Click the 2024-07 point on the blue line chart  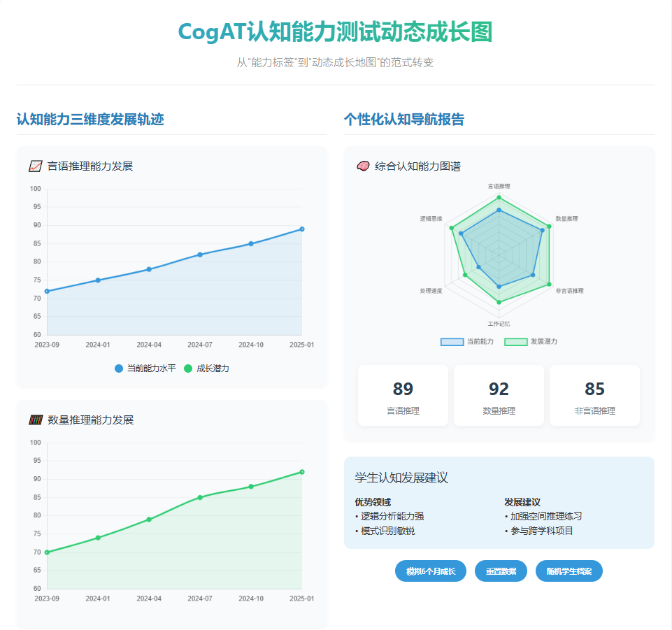[200, 255]
